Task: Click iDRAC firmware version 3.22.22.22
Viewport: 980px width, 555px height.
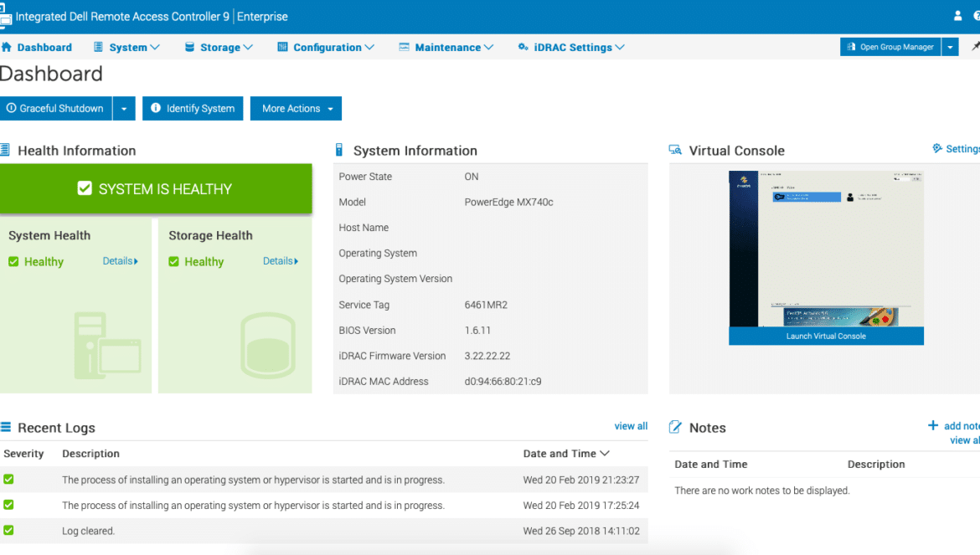Action: pyautogui.click(x=487, y=356)
